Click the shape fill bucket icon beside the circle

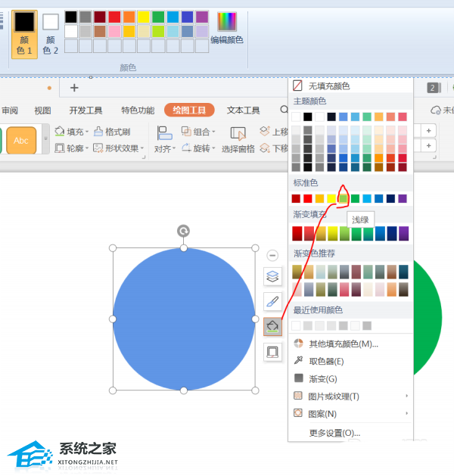[272, 326]
